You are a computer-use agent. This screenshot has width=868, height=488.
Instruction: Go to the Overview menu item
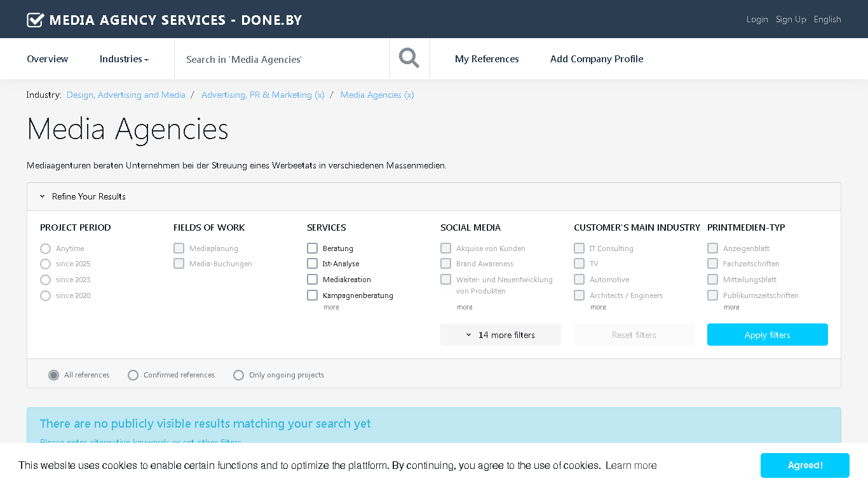[47, 58]
